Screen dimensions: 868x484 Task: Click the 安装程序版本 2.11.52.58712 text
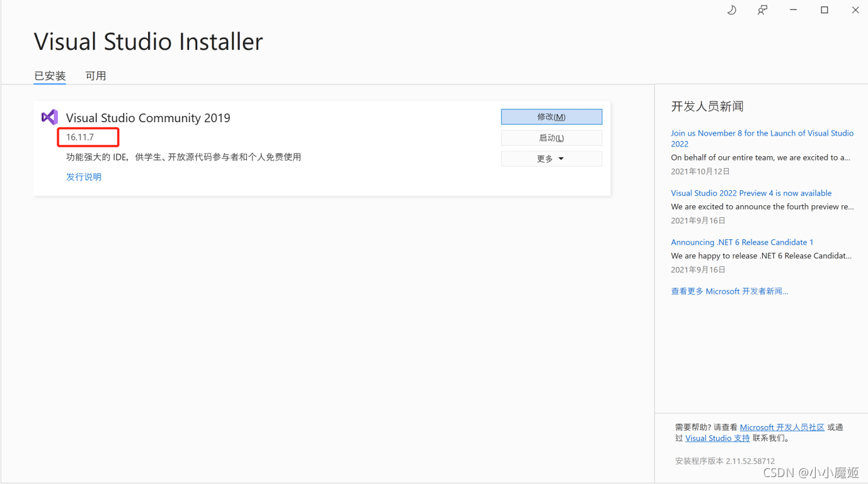(725, 461)
